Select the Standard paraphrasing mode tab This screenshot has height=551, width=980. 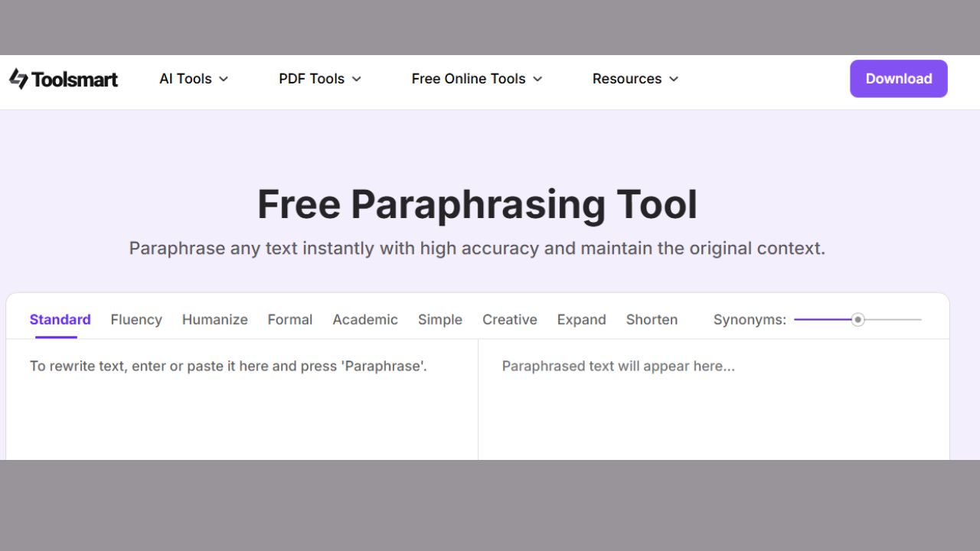60,319
